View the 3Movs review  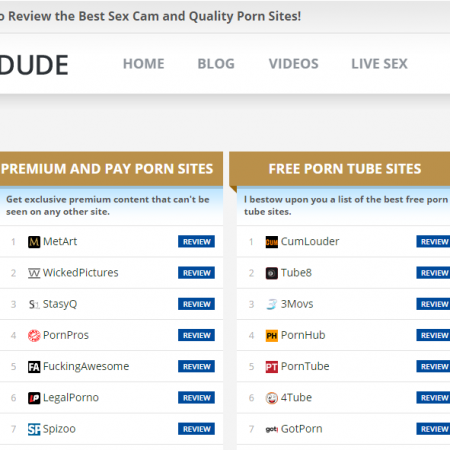pos(433,304)
